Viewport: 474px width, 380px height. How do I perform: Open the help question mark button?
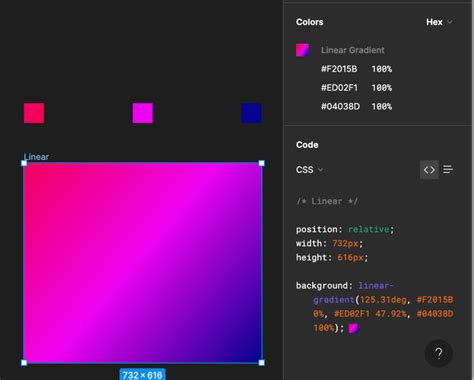(x=439, y=353)
